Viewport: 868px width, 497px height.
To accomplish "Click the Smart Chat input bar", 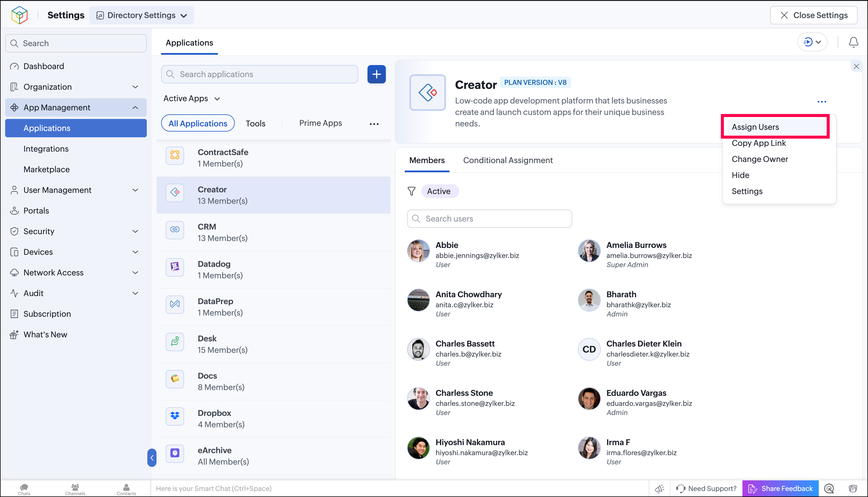I will tap(399, 488).
